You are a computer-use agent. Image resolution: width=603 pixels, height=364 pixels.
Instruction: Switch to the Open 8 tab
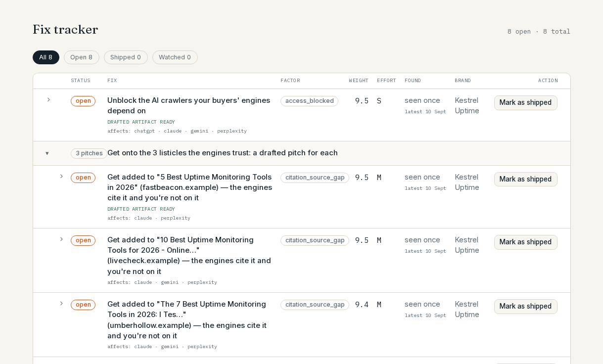pos(82,57)
